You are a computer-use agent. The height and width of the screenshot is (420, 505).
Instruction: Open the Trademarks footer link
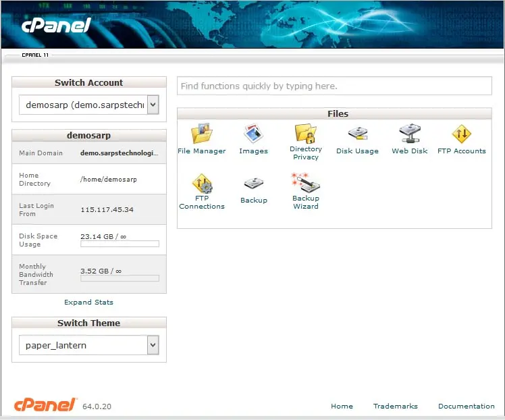396,406
